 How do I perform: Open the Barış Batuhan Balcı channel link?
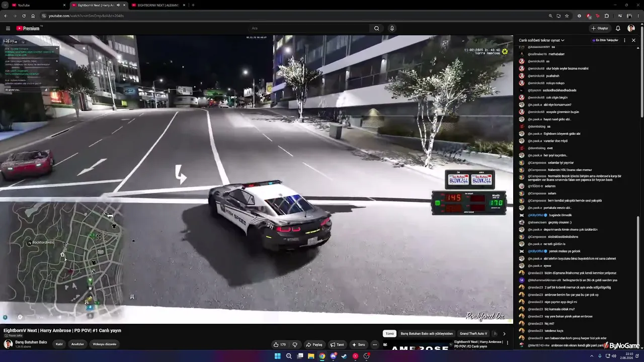coord(31,342)
